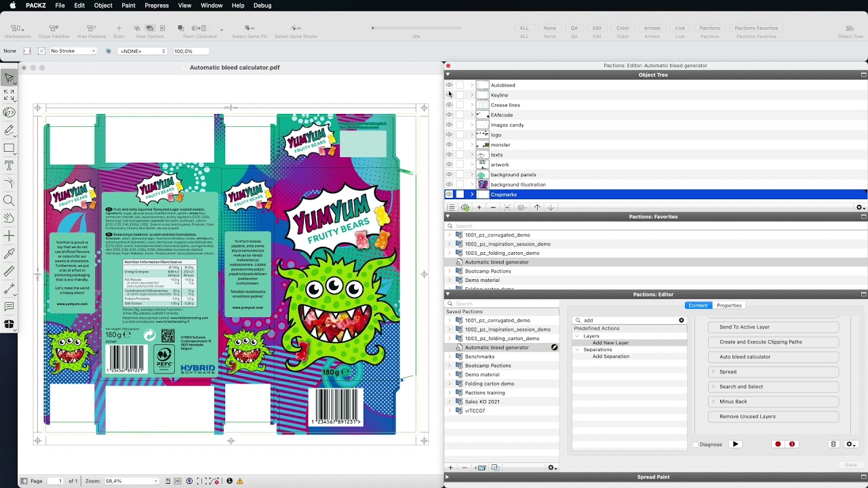Remove selected layer with minus icon
This screenshot has width=868, height=488.
click(493, 207)
